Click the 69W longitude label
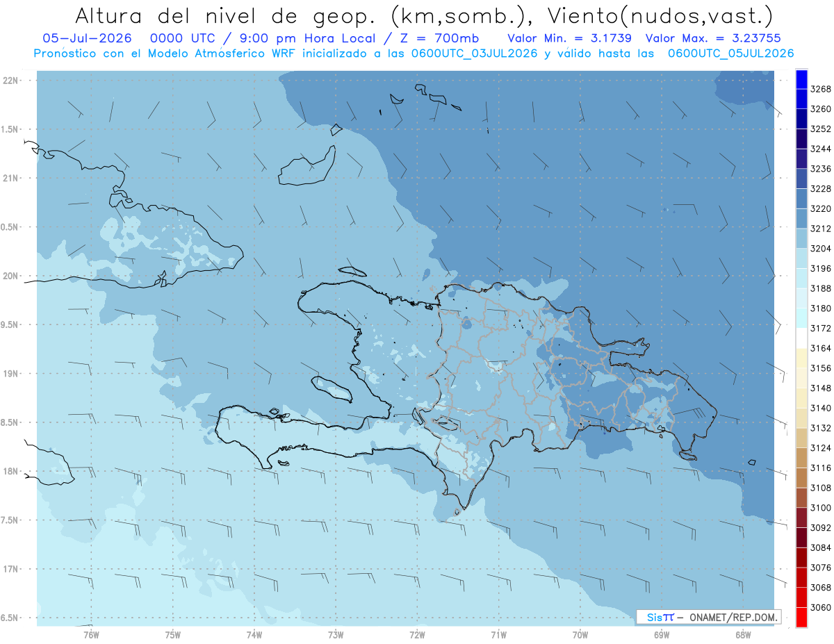The image size is (834, 644). click(661, 635)
